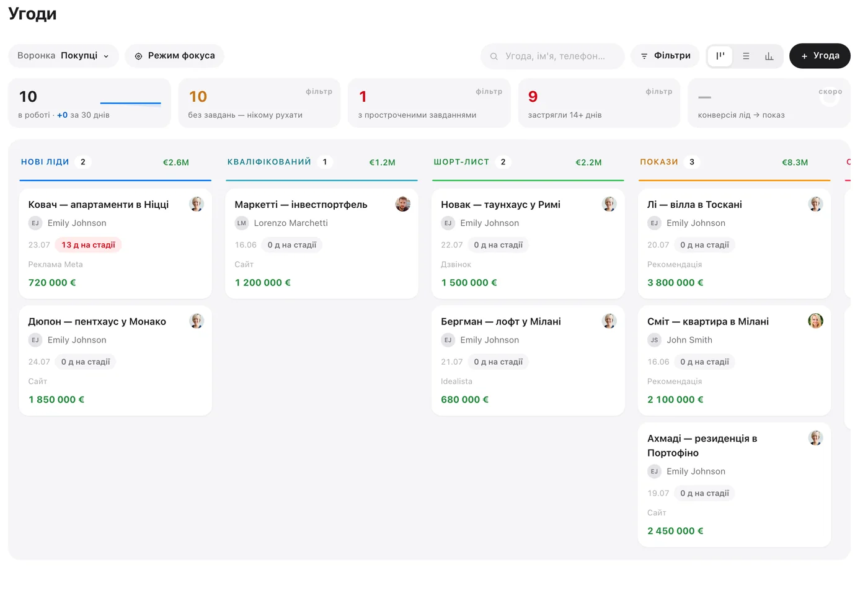Switch to list view
This screenshot has height=593, width=868.
[746, 56]
